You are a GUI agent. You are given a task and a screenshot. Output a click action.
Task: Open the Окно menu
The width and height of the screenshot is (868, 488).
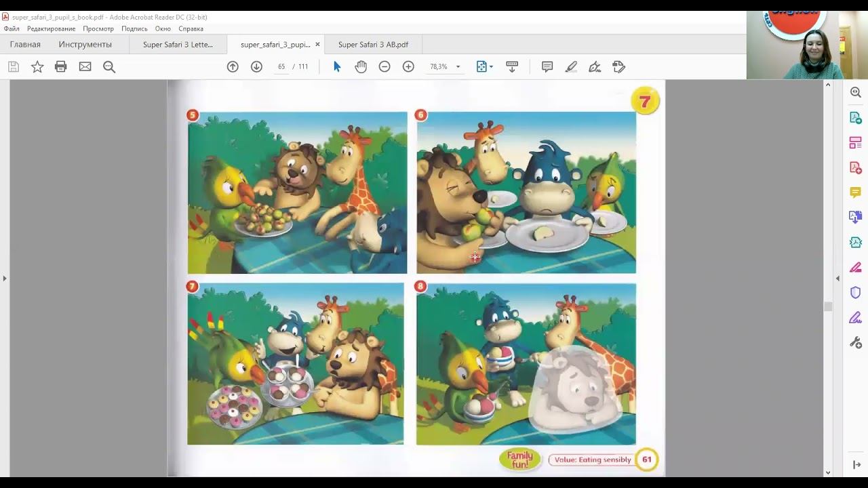click(163, 28)
